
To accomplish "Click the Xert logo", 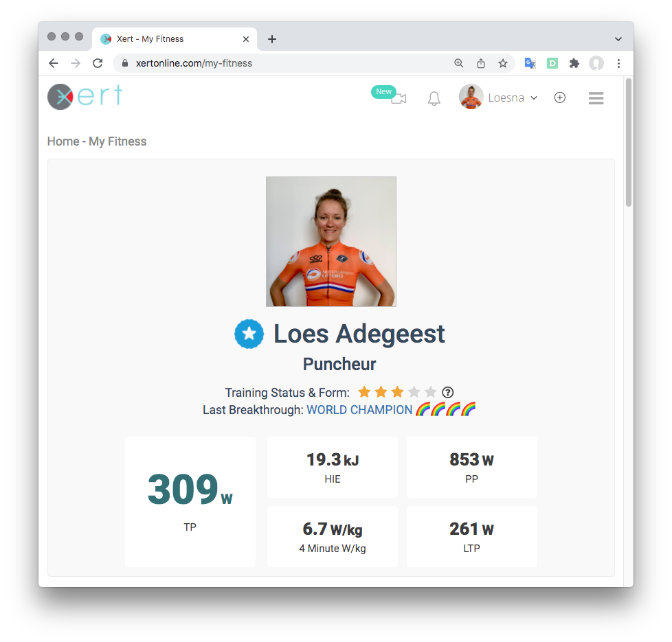I will [85, 96].
